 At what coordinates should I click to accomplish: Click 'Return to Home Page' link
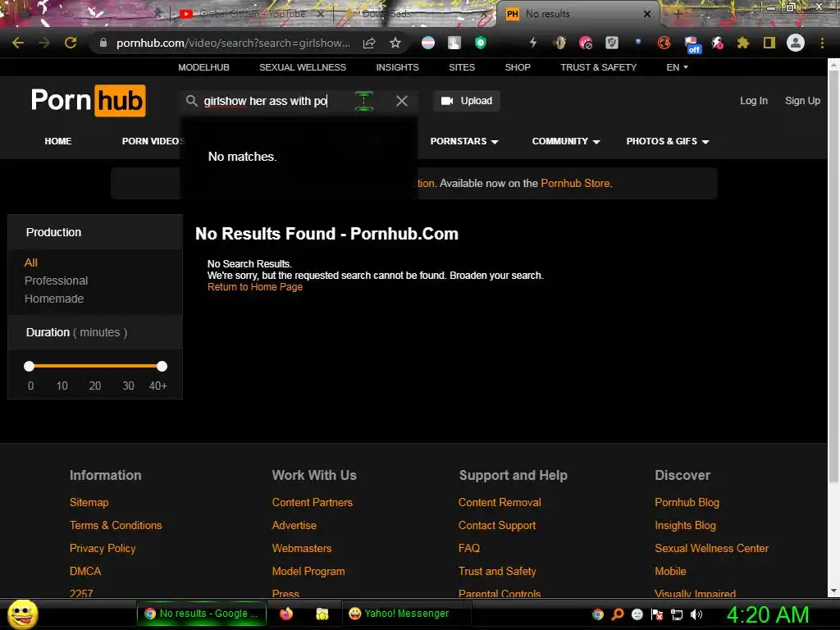pyautogui.click(x=255, y=287)
